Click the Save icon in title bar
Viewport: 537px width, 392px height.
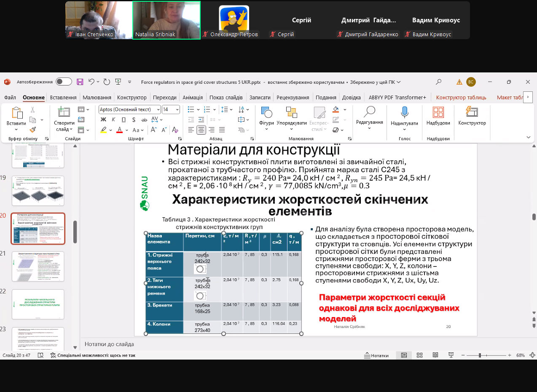(80, 82)
